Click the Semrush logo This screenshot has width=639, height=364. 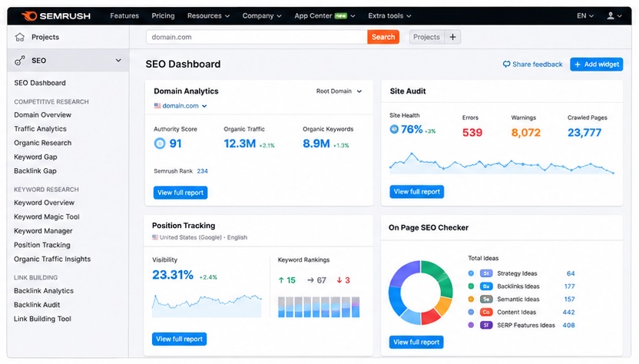point(56,16)
